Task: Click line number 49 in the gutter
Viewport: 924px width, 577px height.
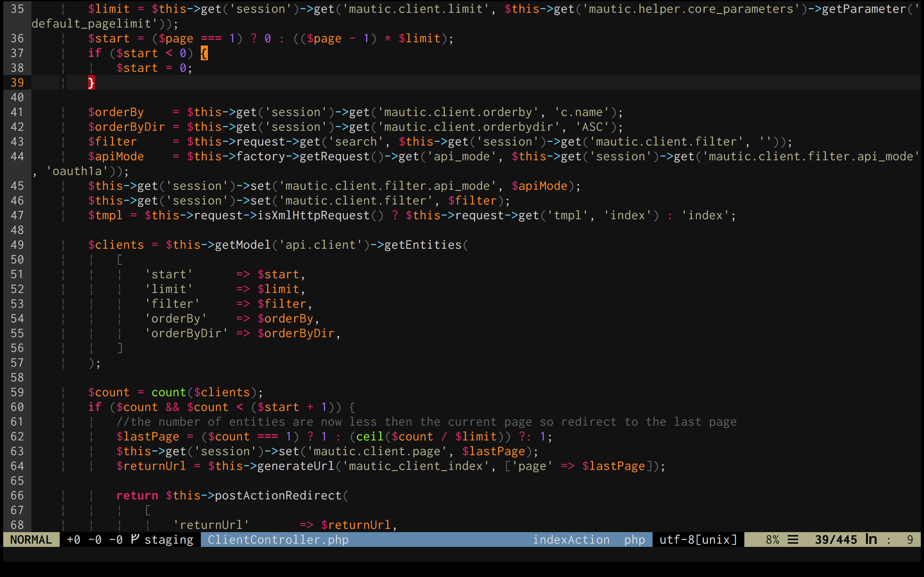Action: [17, 245]
